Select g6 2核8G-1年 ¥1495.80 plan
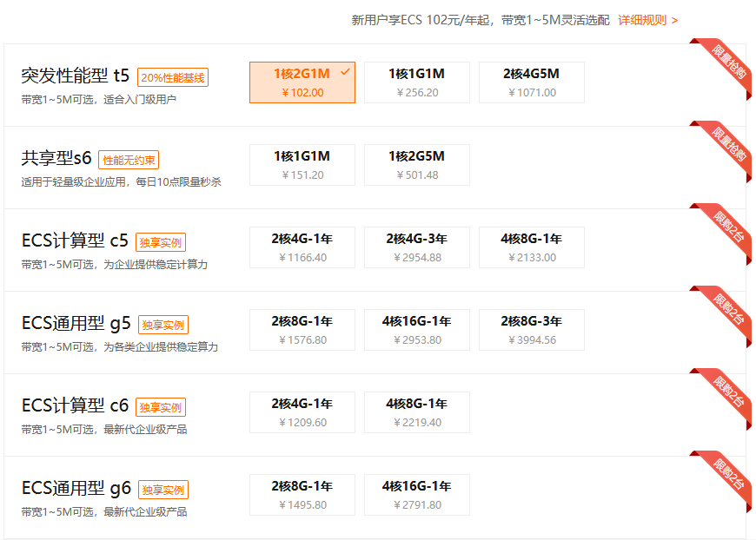Viewport: 756px width, 540px height. pyautogui.click(x=302, y=495)
